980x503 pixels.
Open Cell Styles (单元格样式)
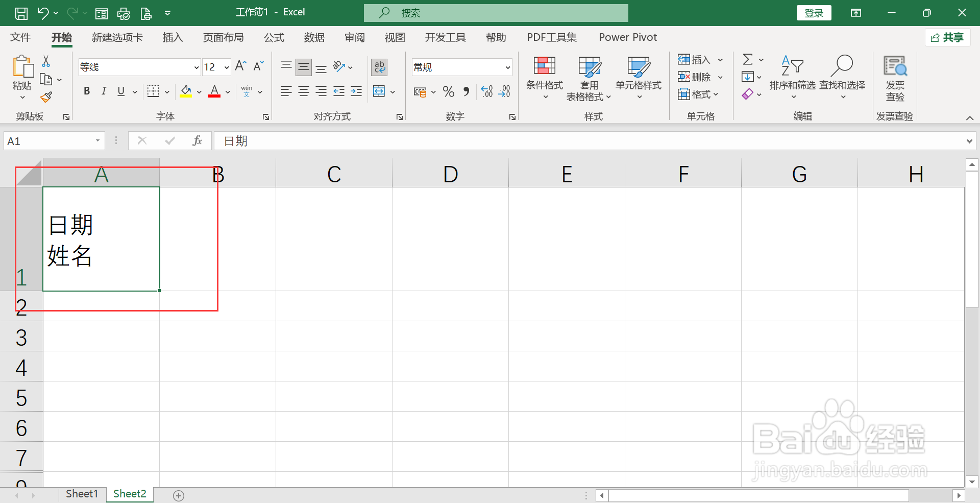pos(639,78)
